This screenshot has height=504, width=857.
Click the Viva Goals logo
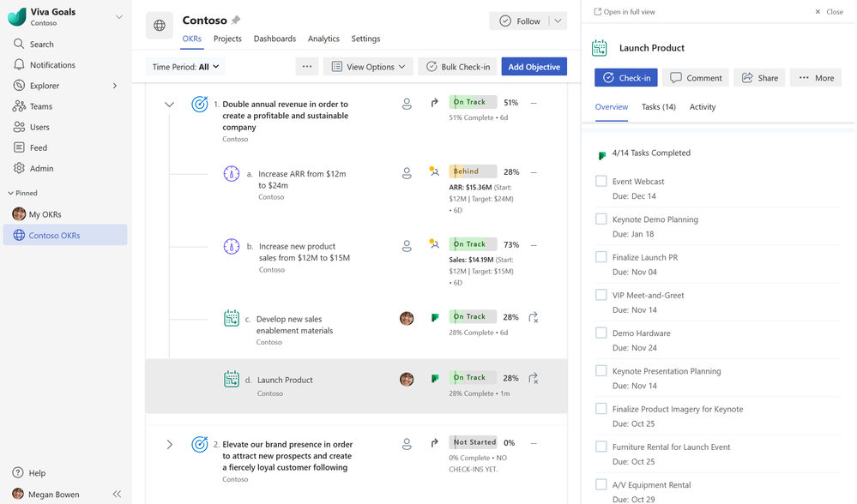pyautogui.click(x=16, y=17)
